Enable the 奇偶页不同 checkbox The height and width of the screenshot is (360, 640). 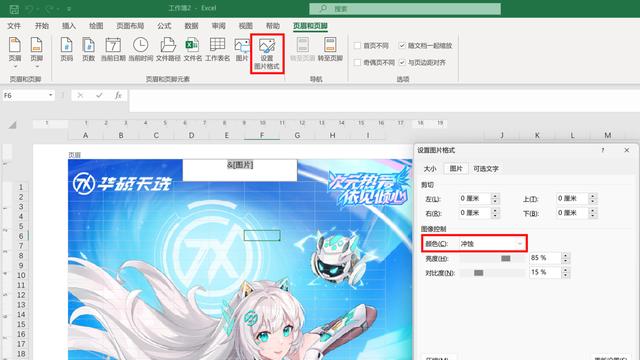coord(357,62)
